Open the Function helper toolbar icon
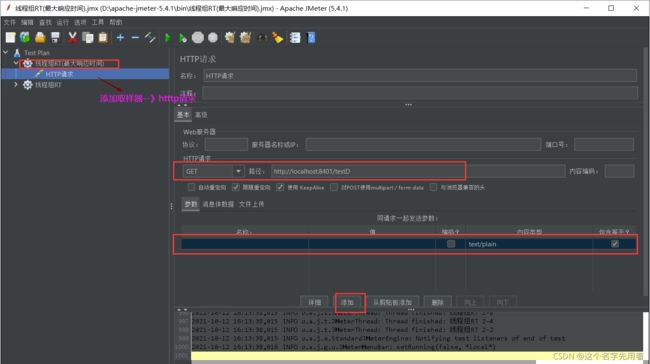650x364 pixels. 295,38
